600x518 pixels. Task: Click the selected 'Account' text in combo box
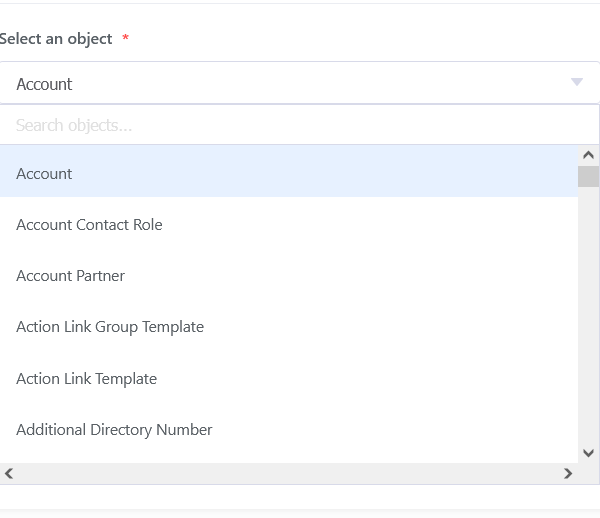point(44,84)
